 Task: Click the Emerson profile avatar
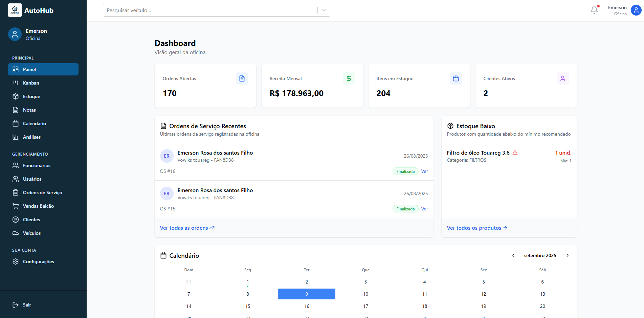635,10
